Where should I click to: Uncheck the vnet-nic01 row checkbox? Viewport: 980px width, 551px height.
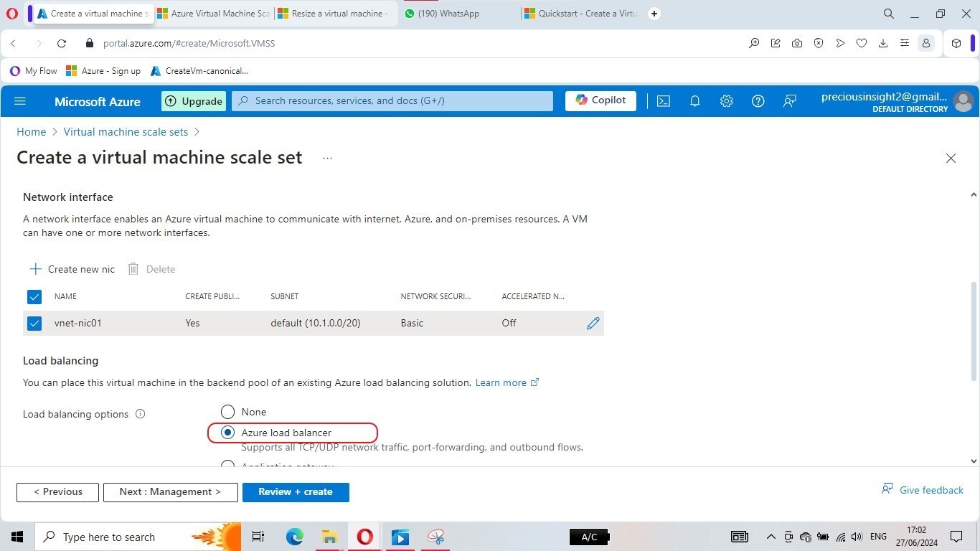coord(34,324)
